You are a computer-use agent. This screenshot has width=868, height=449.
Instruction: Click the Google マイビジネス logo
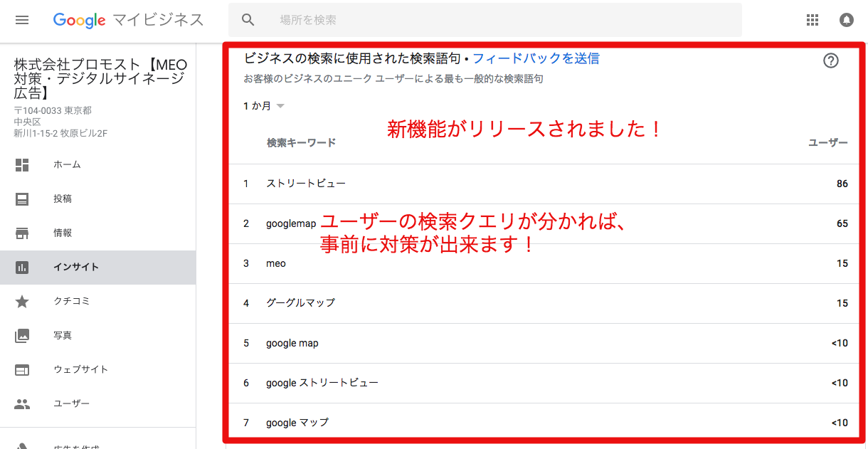click(128, 20)
